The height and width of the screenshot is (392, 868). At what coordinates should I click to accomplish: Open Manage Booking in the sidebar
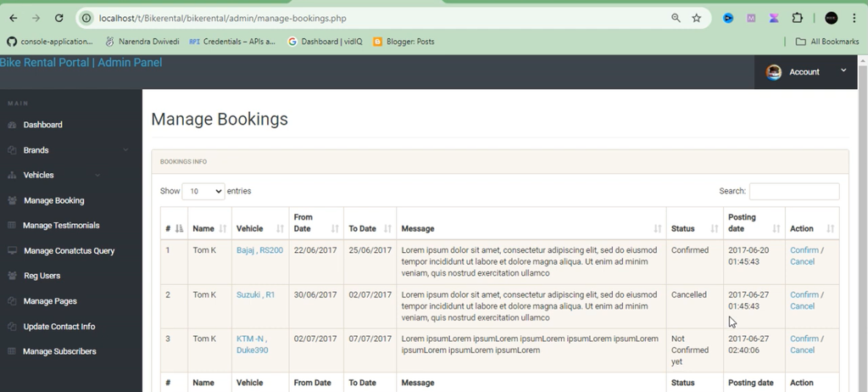point(53,201)
